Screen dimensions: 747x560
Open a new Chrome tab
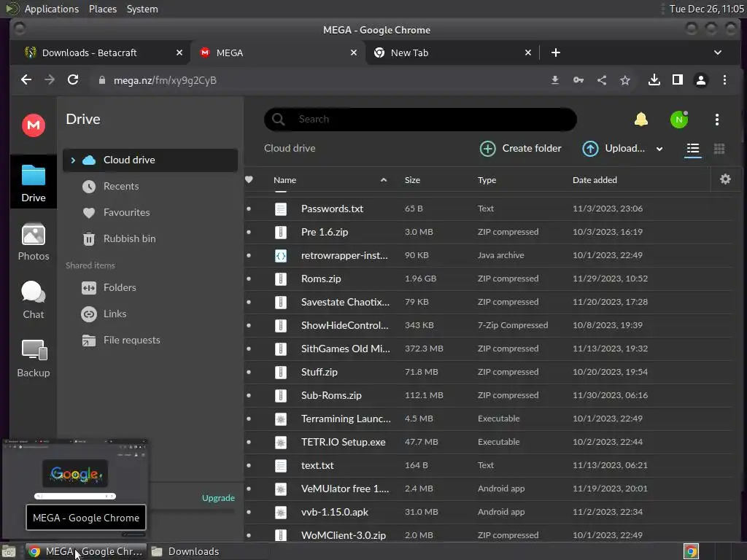555,52
